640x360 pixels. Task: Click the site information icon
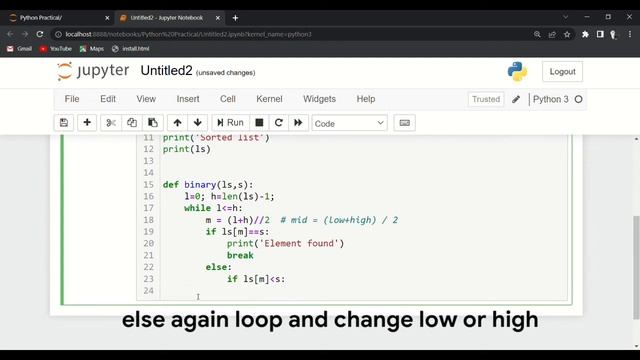point(58,34)
